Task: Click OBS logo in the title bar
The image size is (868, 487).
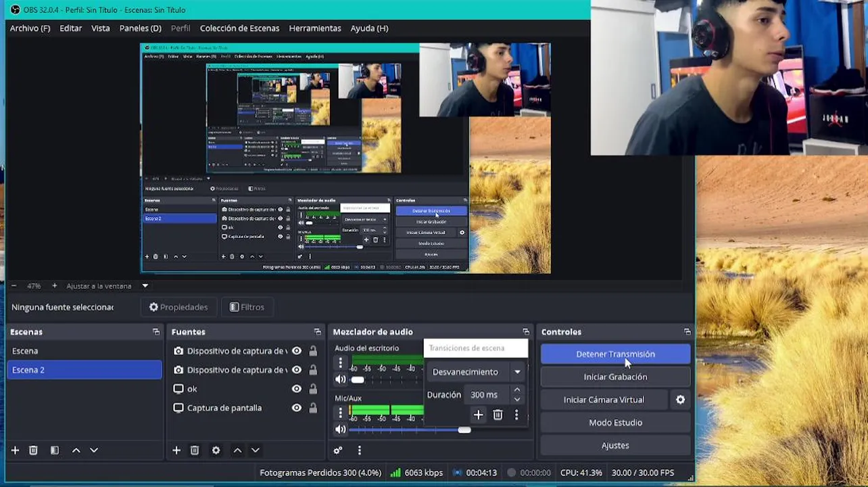Action: pos(15,9)
